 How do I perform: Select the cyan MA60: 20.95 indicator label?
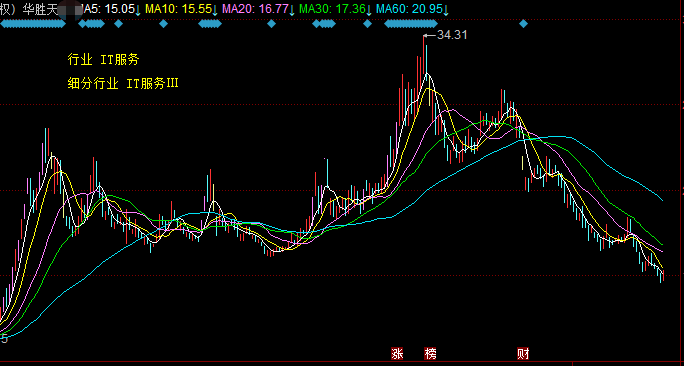409,9
